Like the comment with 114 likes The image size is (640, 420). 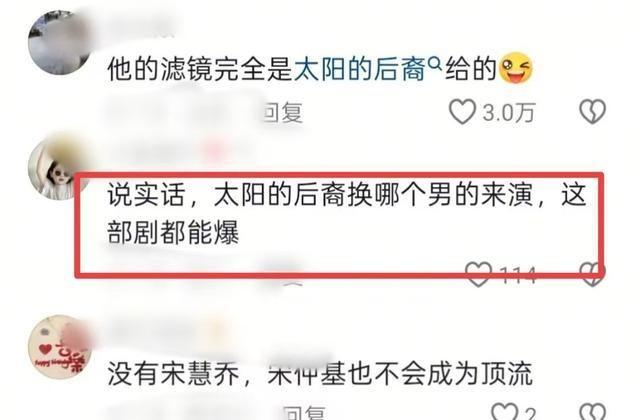479,274
